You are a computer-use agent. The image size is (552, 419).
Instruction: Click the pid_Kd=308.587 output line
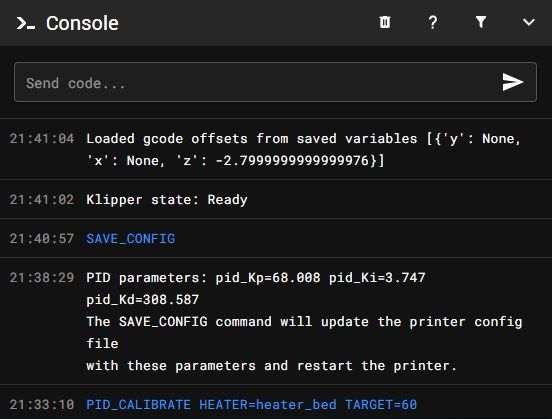pos(143,300)
